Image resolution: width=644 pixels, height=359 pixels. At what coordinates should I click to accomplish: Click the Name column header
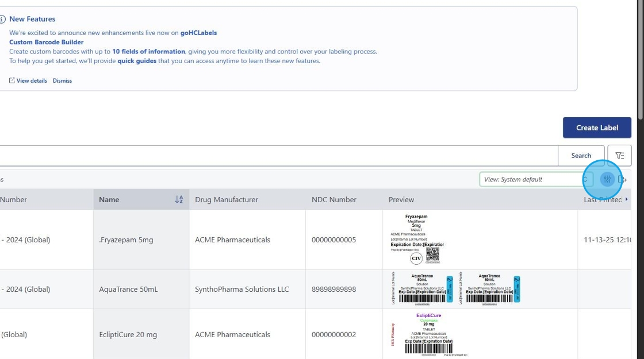pyautogui.click(x=141, y=199)
